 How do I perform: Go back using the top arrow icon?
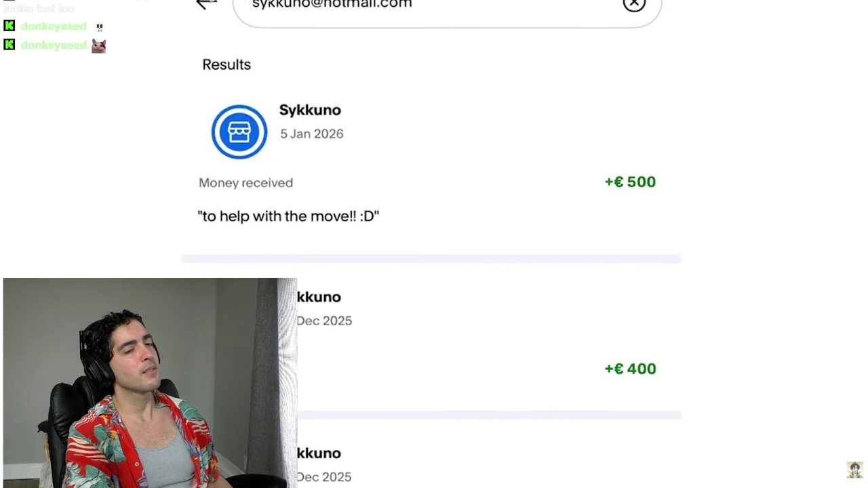click(x=206, y=4)
